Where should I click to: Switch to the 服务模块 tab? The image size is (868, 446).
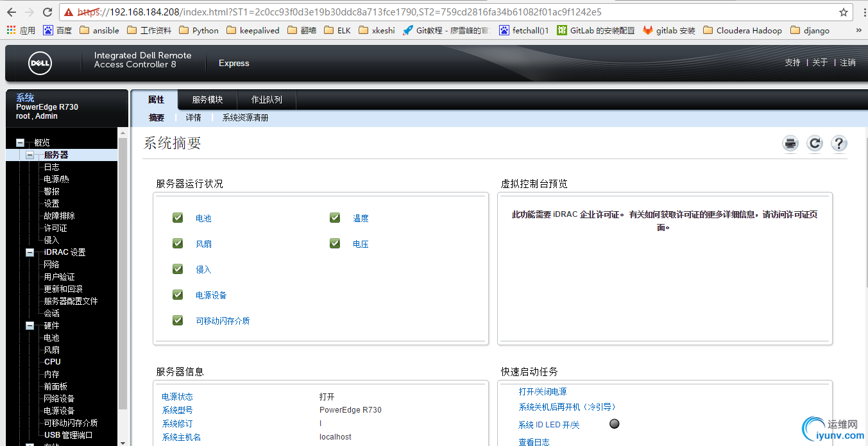click(x=207, y=99)
